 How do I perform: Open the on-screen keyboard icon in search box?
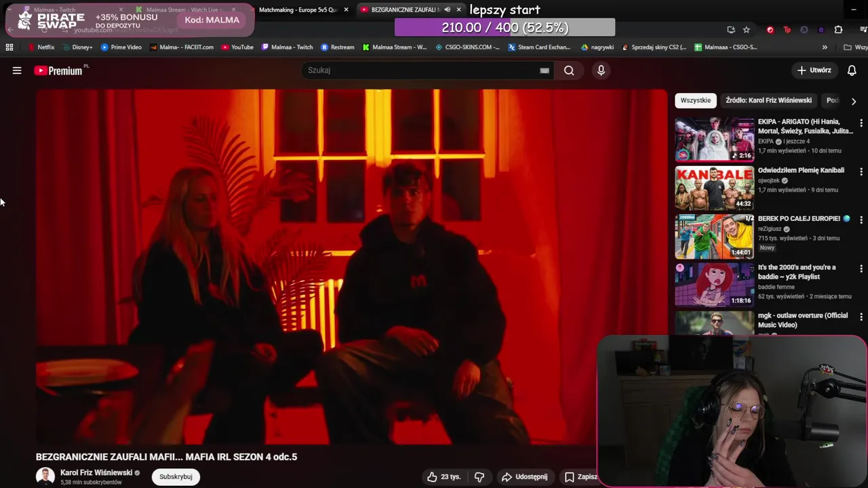545,70
